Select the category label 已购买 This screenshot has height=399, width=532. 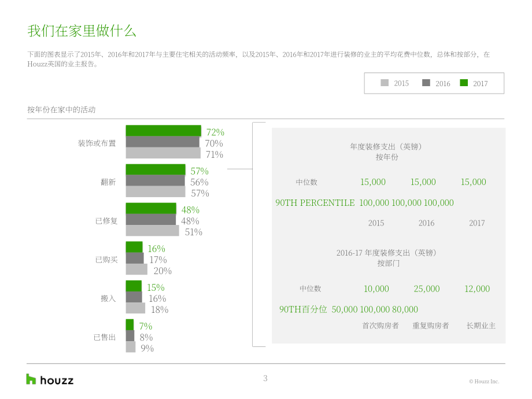pyautogui.click(x=106, y=260)
